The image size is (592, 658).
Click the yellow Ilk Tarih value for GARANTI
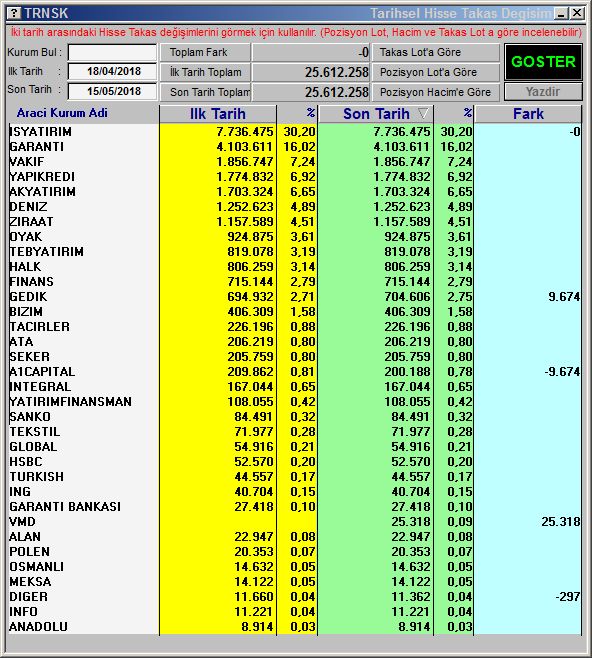245,147
